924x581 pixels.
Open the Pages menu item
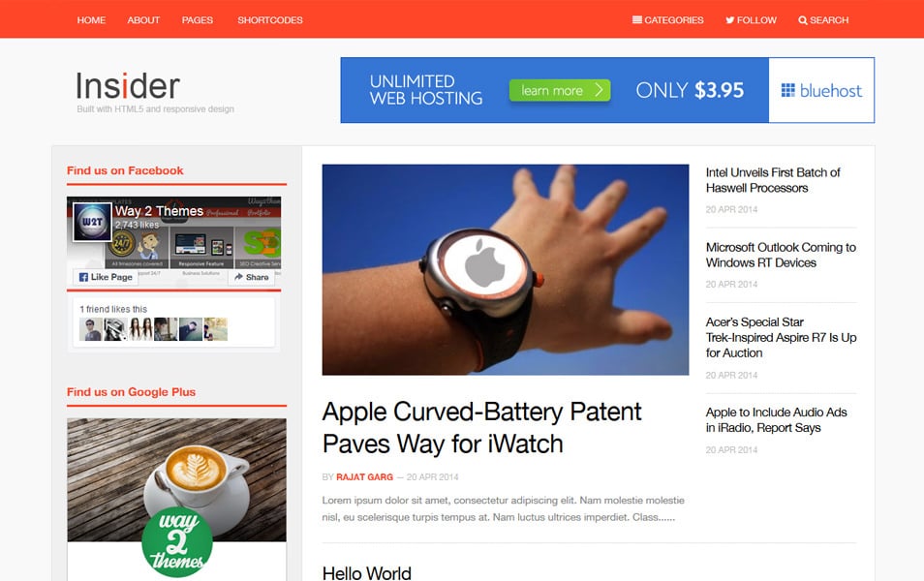(x=198, y=20)
